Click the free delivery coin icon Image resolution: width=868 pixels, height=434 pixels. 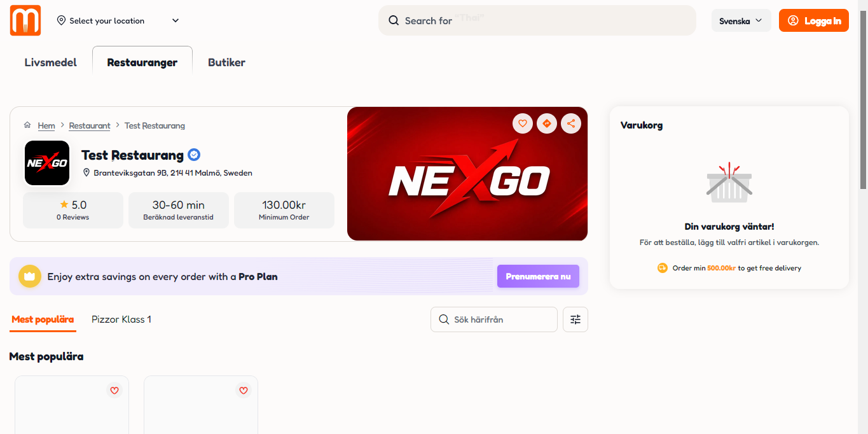coord(663,268)
